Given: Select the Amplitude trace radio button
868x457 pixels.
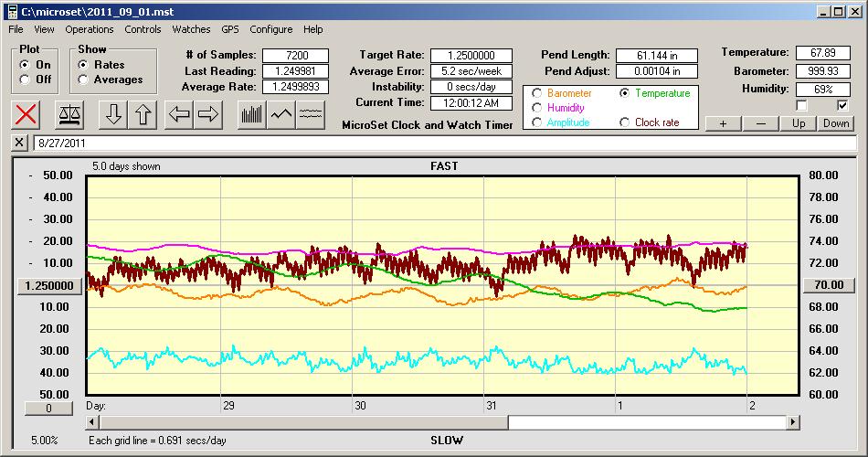Looking at the screenshot, I should (x=536, y=122).
